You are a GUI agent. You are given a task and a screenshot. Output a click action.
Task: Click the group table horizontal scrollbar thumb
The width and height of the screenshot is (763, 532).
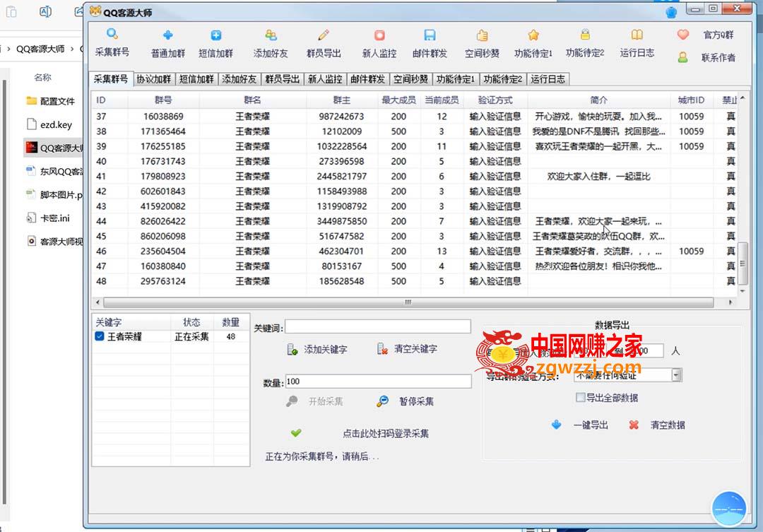coord(408,302)
